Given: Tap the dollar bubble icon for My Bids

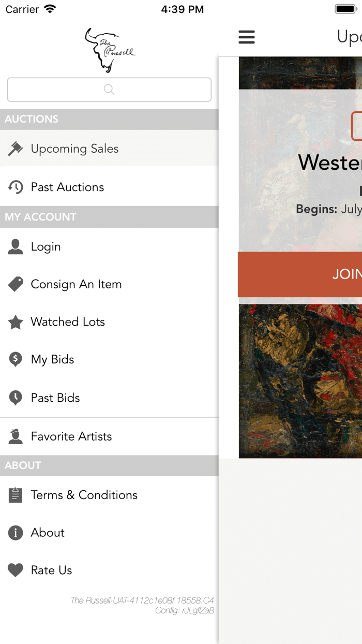Looking at the screenshot, I should click(16, 360).
